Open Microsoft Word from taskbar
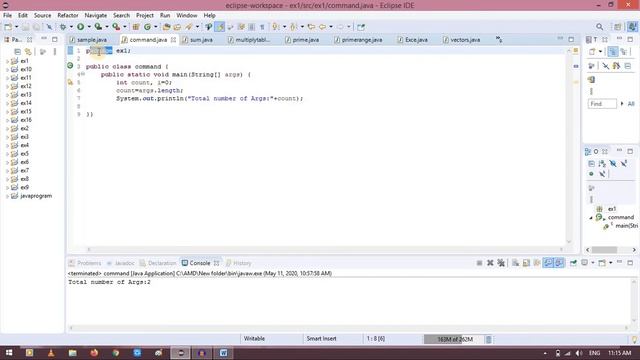 click(223, 353)
